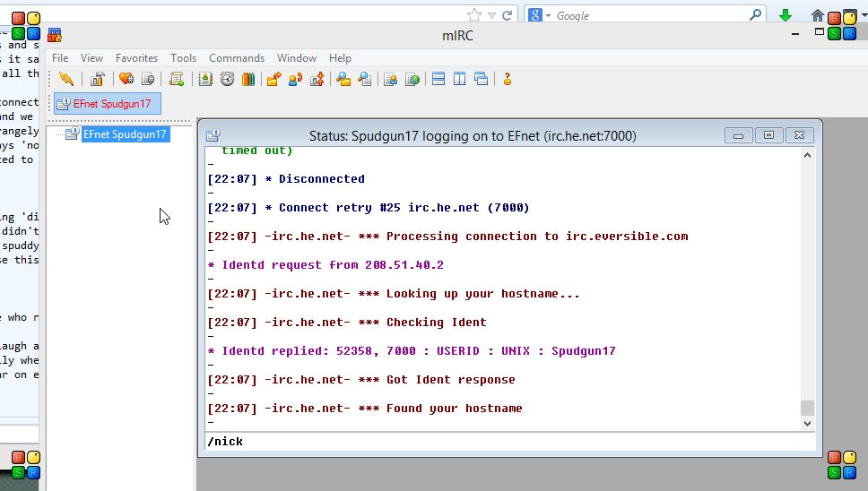Screen dimensions: 868x491
Task: Open the Window menu
Action: 297,58
